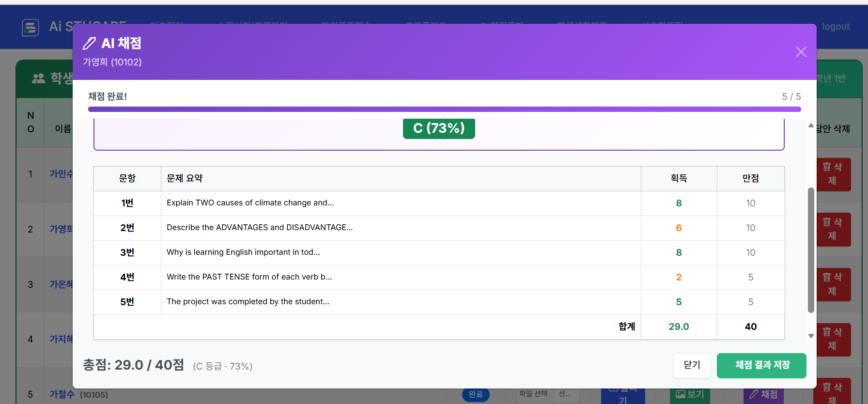Click the 획득 column header

click(679, 178)
